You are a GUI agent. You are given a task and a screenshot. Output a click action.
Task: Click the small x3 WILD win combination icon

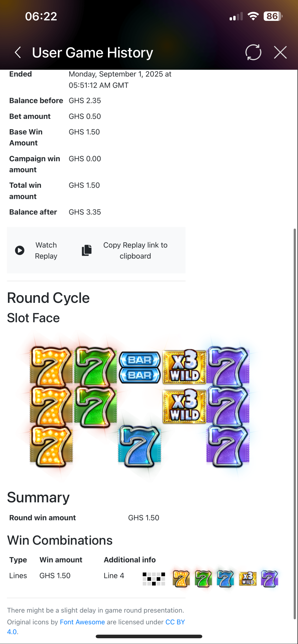click(x=248, y=579)
